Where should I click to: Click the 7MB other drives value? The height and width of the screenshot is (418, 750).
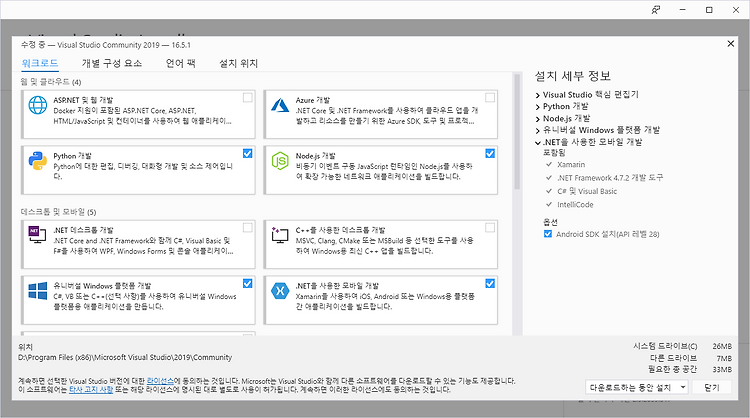tap(724, 358)
